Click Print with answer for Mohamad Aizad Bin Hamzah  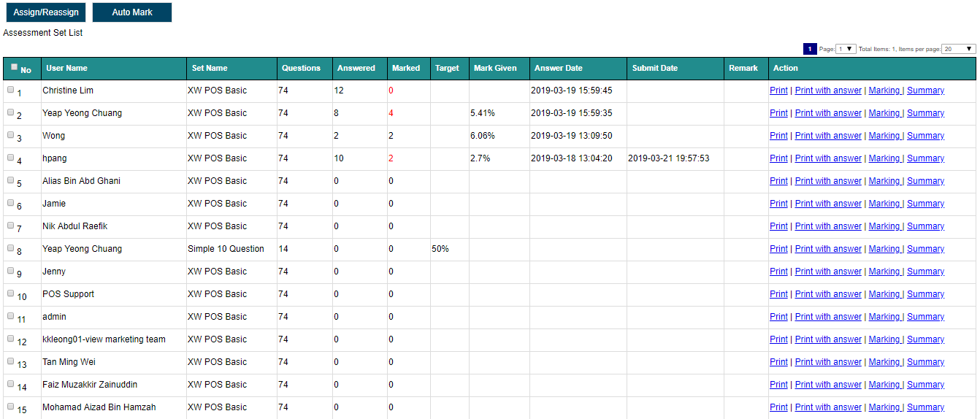click(828, 407)
